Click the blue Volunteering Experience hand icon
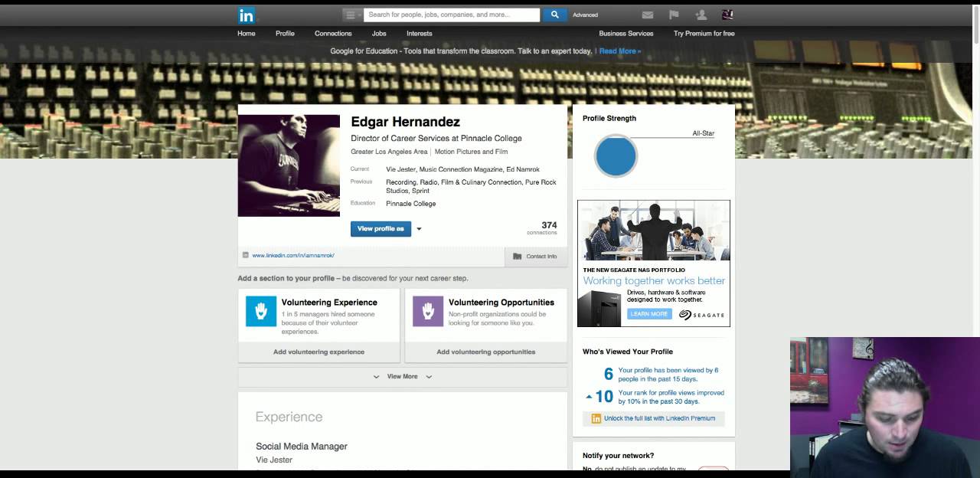Viewport: 980px width, 478px height. coord(261,311)
